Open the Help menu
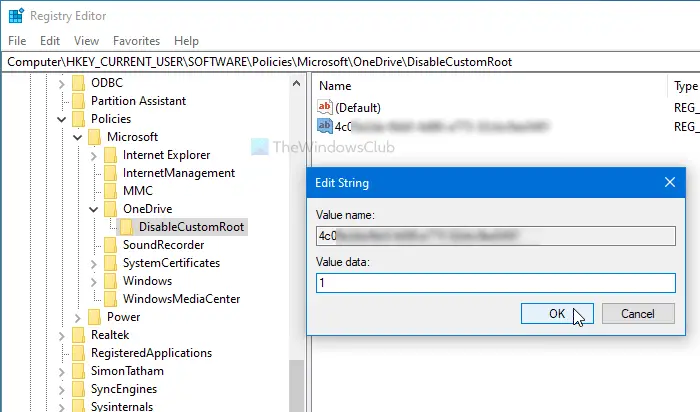This screenshot has height=412, width=700. click(186, 41)
